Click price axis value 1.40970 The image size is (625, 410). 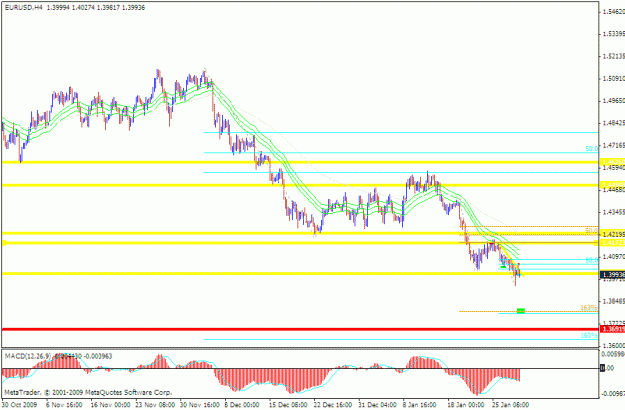click(x=614, y=257)
